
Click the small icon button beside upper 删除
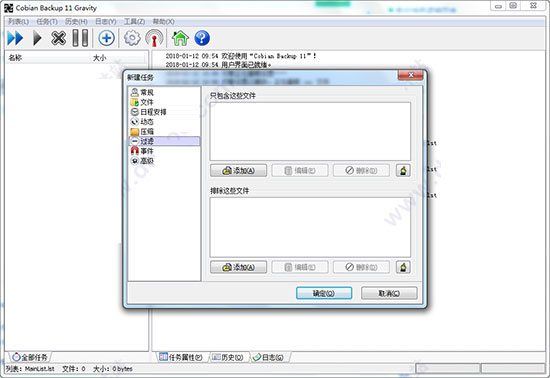point(403,171)
